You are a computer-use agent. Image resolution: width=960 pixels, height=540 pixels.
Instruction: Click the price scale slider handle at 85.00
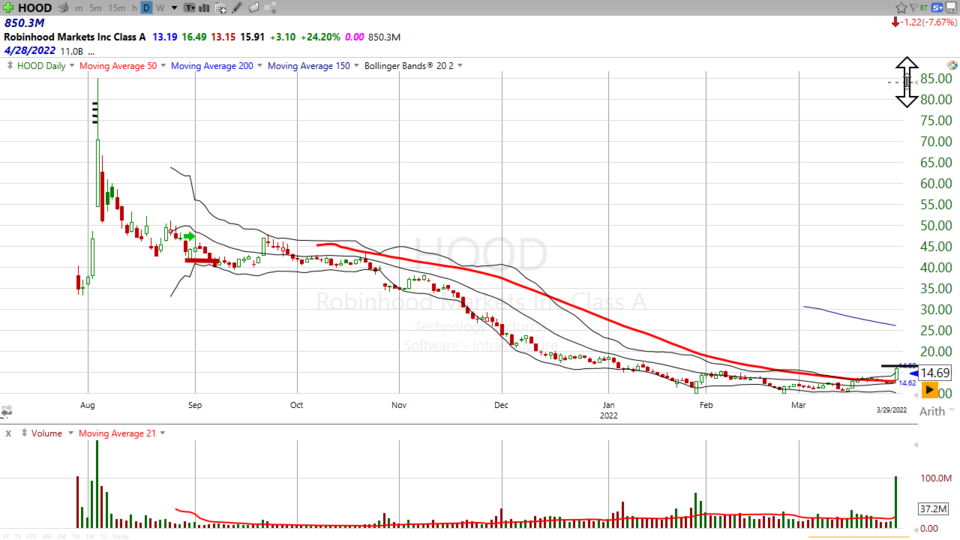(906, 82)
